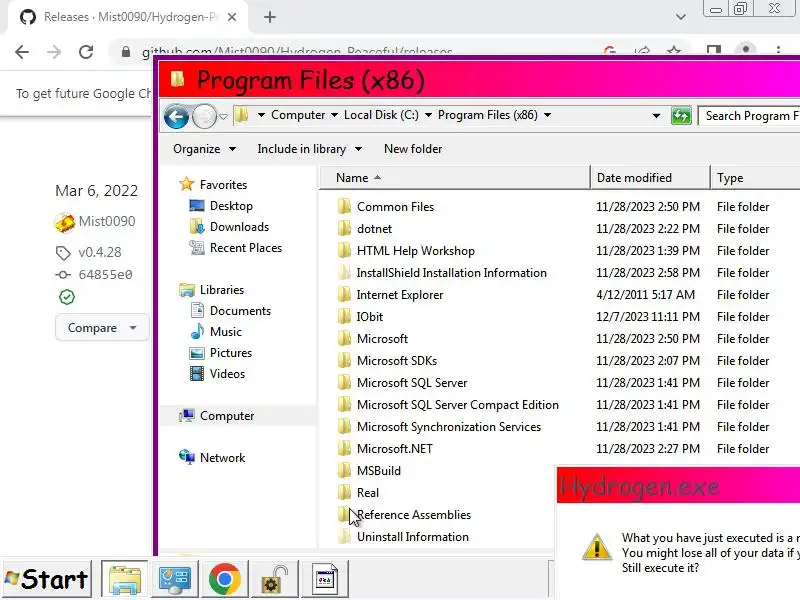Select the Microsoft.NET folder icon

tap(344, 448)
